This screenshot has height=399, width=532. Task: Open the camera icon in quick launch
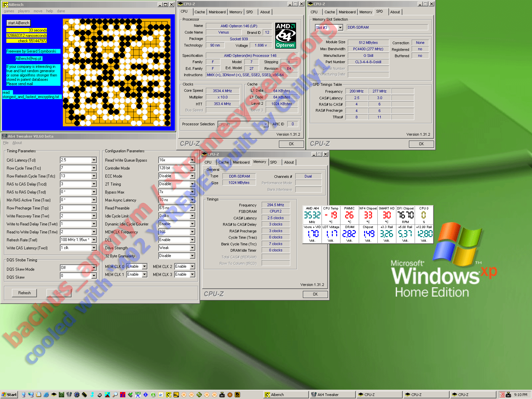click(x=222, y=395)
